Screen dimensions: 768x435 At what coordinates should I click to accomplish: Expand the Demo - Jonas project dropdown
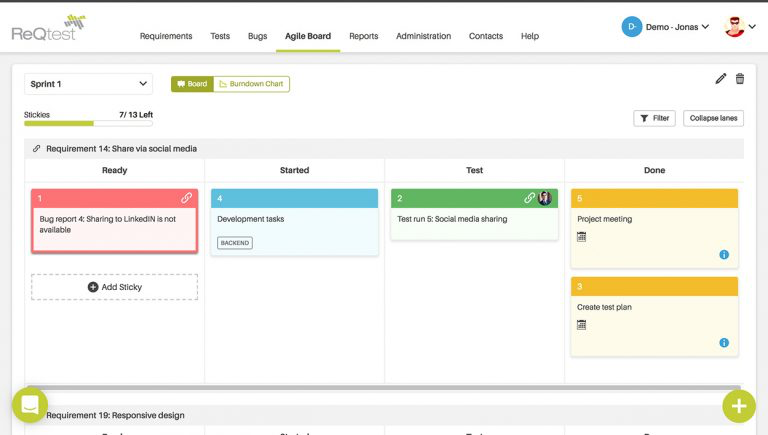pos(666,27)
